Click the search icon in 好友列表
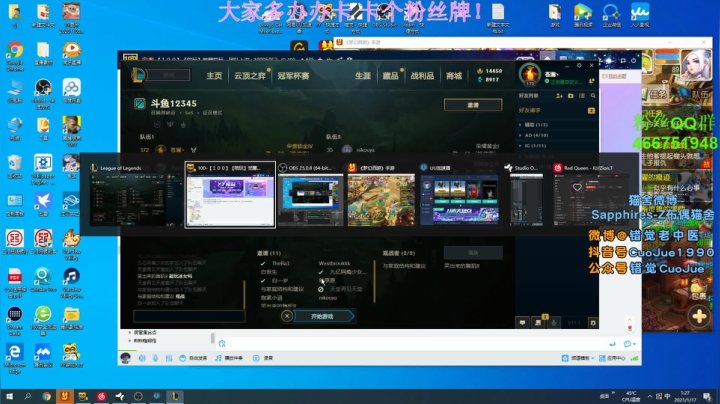The width and height of the screenshot is (720, 404). pos(593,95)
